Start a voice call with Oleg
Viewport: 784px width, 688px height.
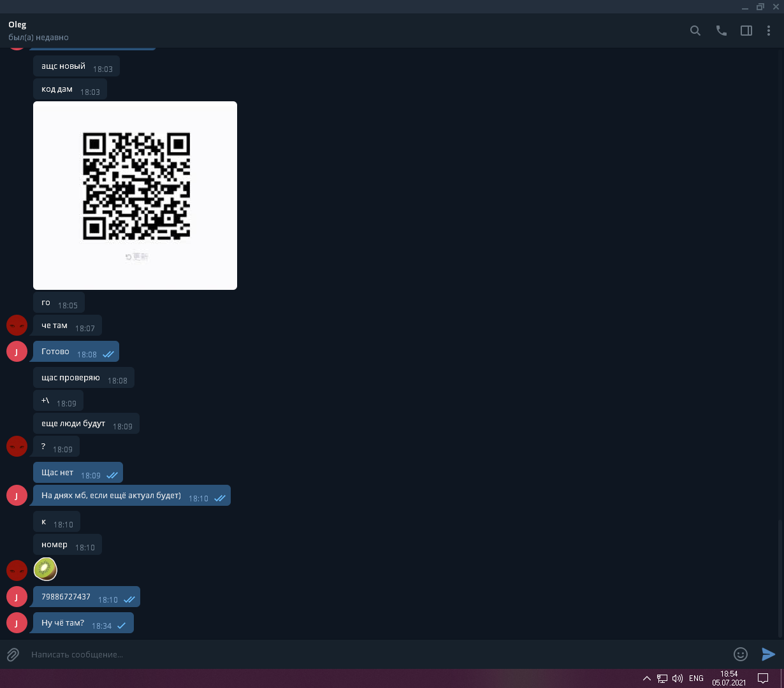point(721,31)
